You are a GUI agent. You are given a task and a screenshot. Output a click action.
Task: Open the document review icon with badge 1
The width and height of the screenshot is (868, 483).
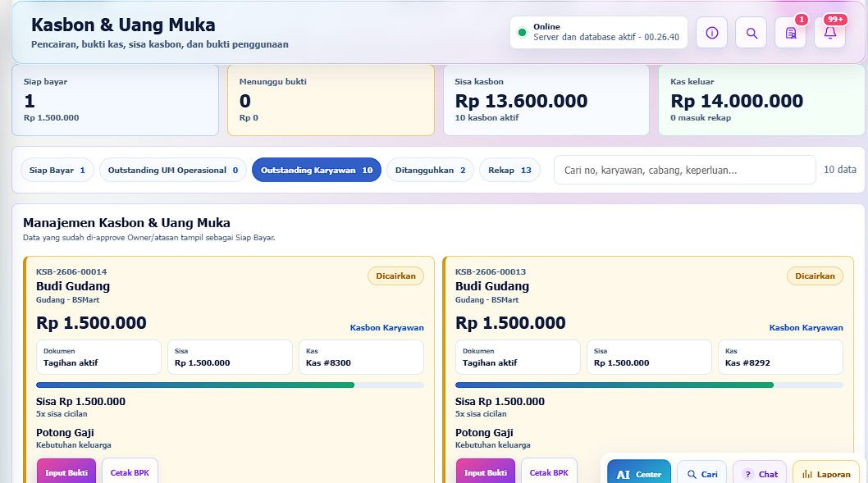(791, 33)
